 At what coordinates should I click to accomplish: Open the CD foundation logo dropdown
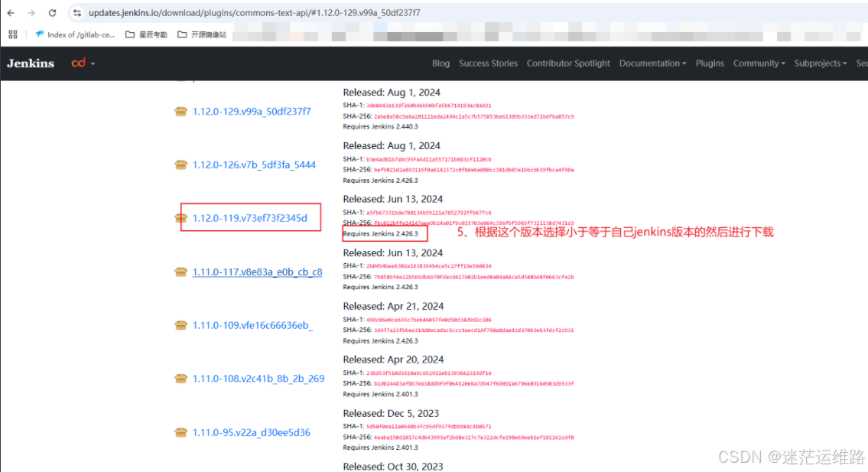(x=83, y=63)
